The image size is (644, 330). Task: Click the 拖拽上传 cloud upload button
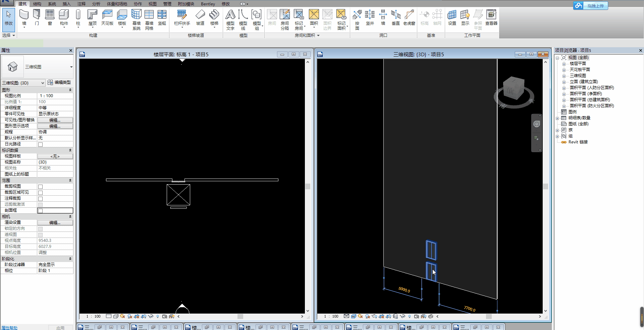591,6
